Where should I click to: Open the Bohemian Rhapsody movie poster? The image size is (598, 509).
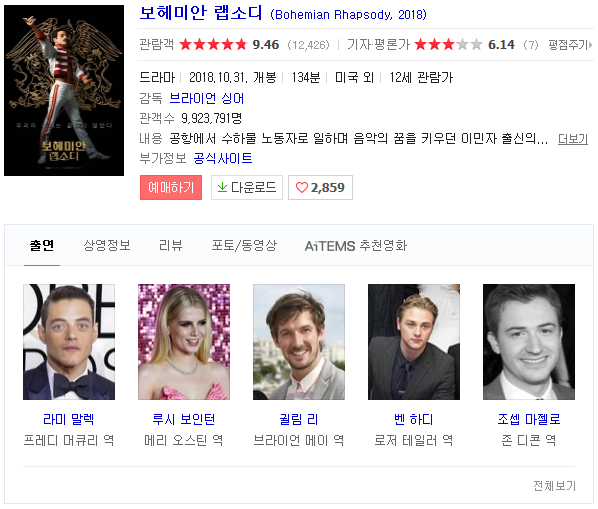[64, 90]
